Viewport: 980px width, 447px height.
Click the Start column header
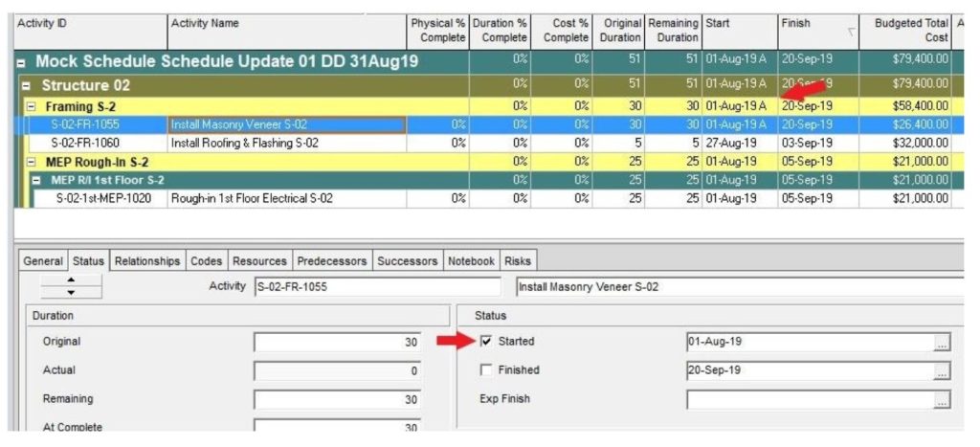pos(740,32)
